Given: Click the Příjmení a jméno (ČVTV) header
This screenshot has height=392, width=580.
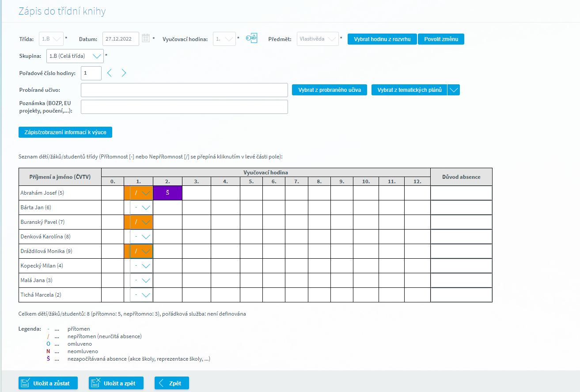Looking at the screenshot, I should coord(60,177).
